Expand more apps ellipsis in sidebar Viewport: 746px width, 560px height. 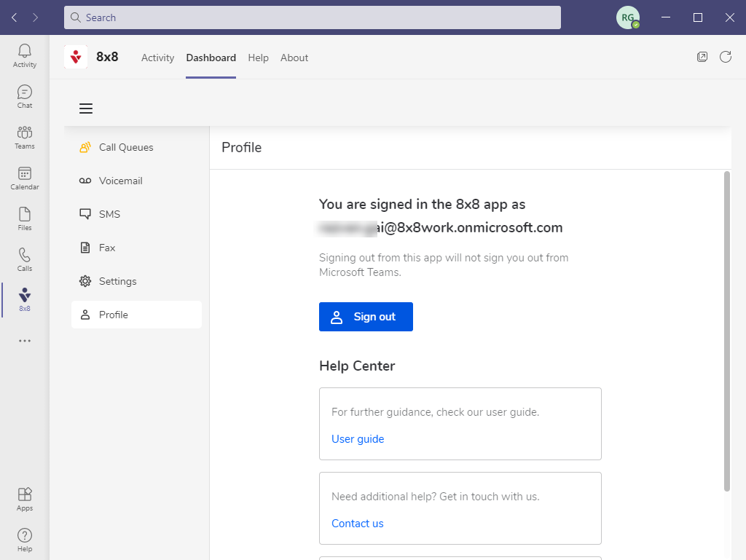25,341
